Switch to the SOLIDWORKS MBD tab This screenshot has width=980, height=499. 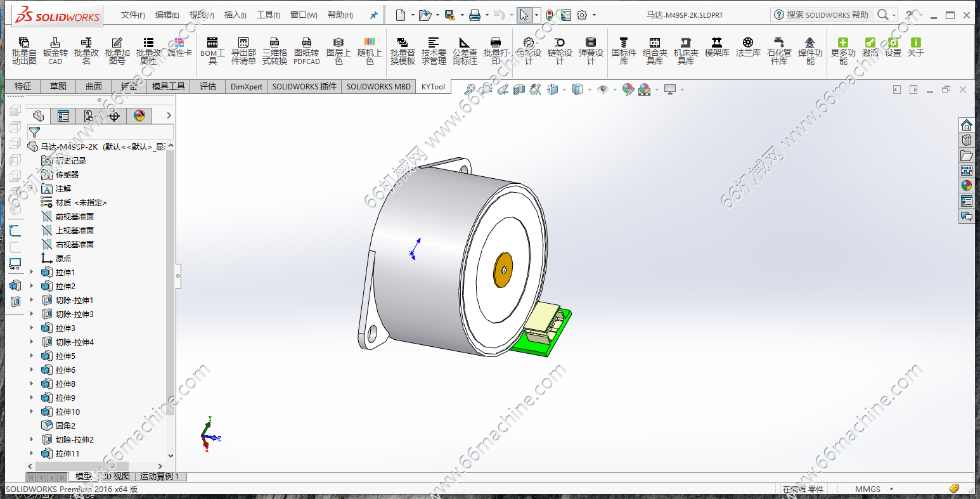(378, 86)
